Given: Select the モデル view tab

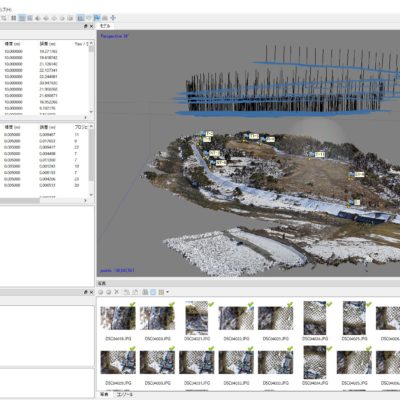Looking at the screenshot, I should (105, 26).
